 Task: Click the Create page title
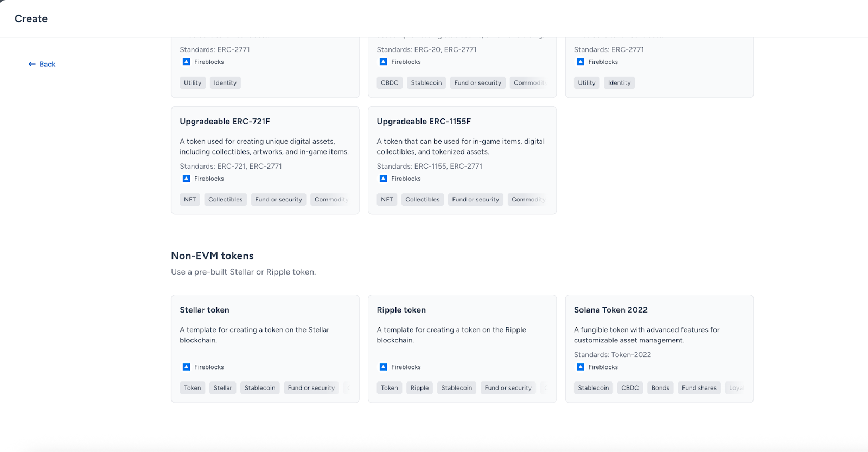31,18
